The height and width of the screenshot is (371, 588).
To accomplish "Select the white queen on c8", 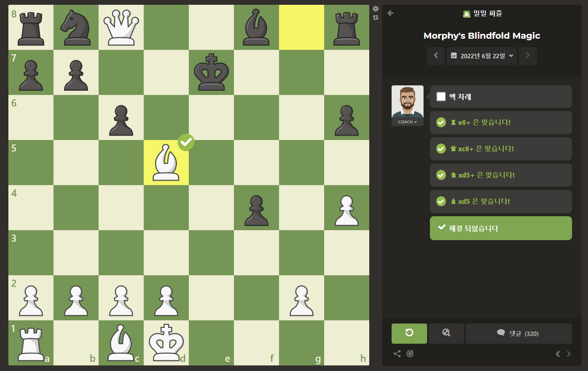I will 121,28.
